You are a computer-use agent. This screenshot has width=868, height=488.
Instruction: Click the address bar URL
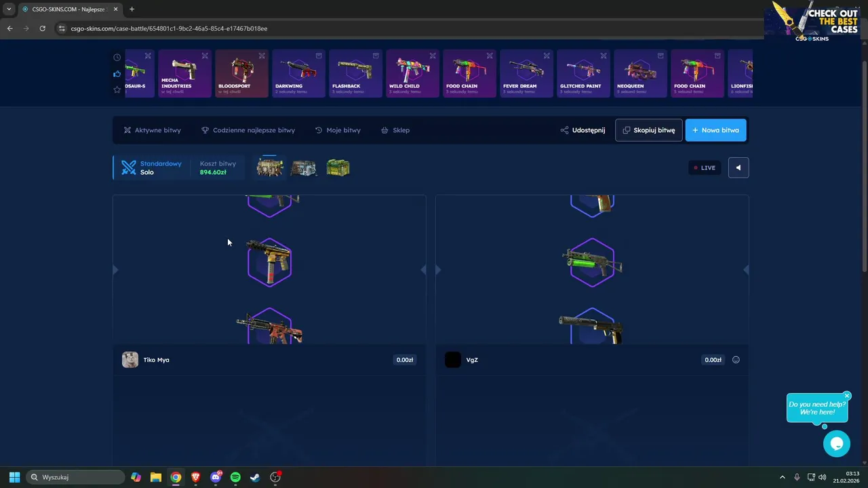[x=169, y=28]
